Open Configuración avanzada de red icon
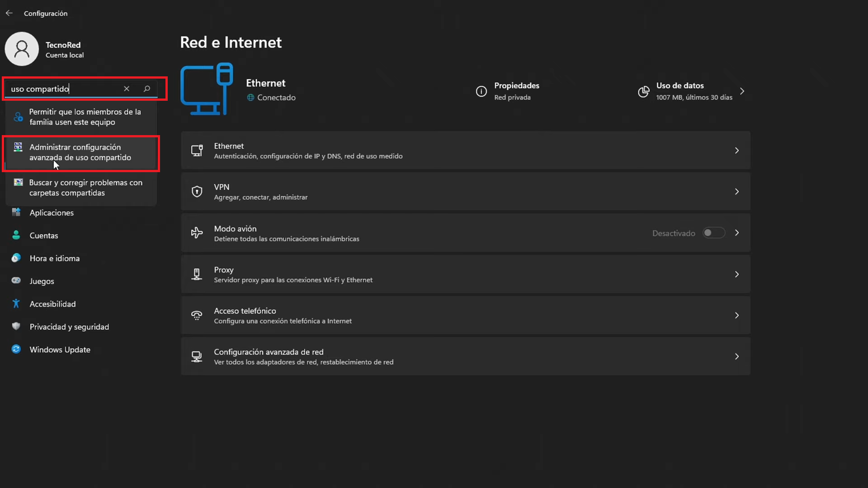The image size is (868, 488). (x=197, y=356)
